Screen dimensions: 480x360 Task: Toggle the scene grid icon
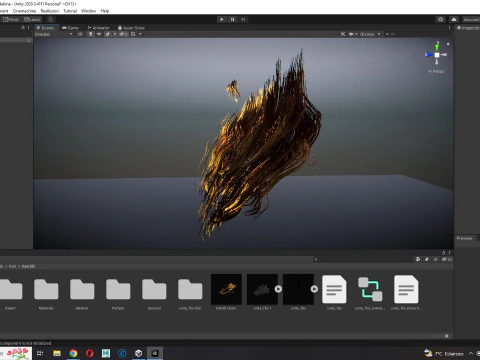click(133, 34)
